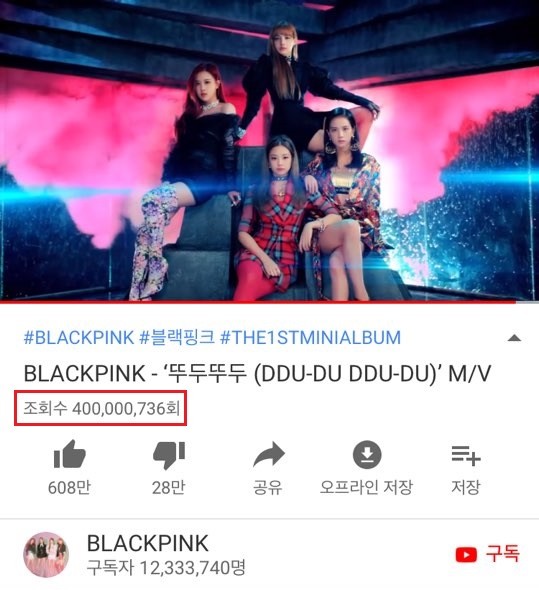Click the 28만 dislike count

pyautogui.click(x=169, y=487)
